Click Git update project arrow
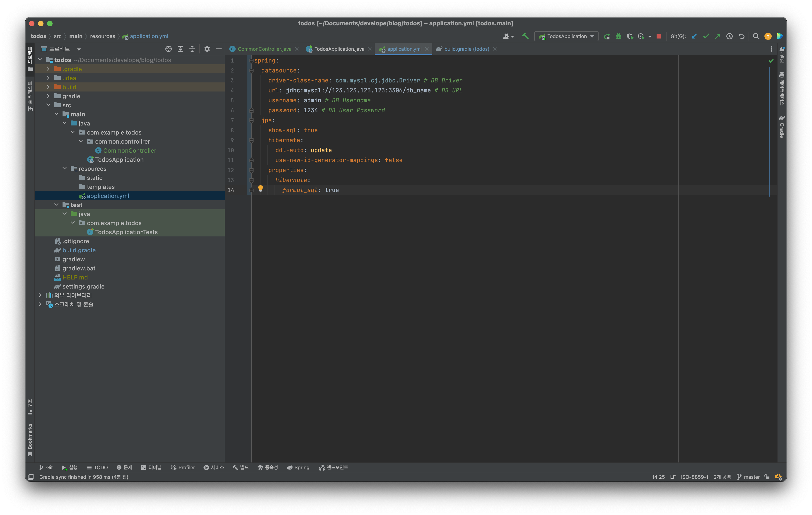This screenshot has height=515, width=812. coord(694,36)
